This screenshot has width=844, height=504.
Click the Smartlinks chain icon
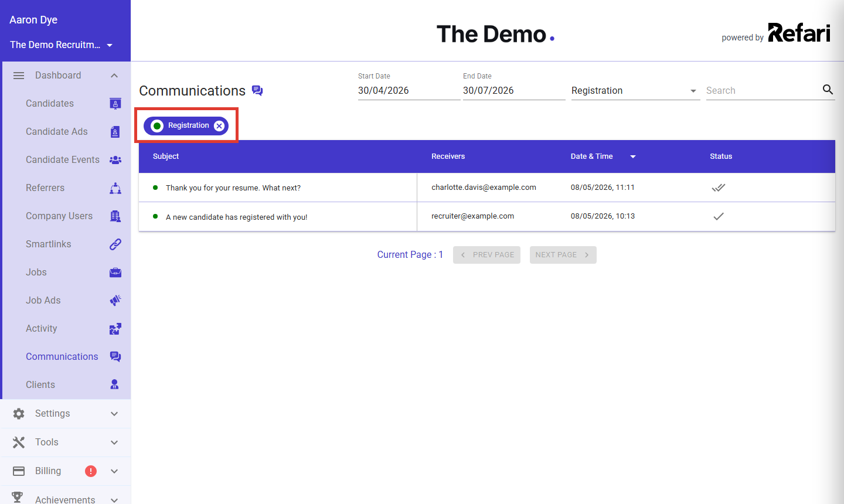[115, 244]
